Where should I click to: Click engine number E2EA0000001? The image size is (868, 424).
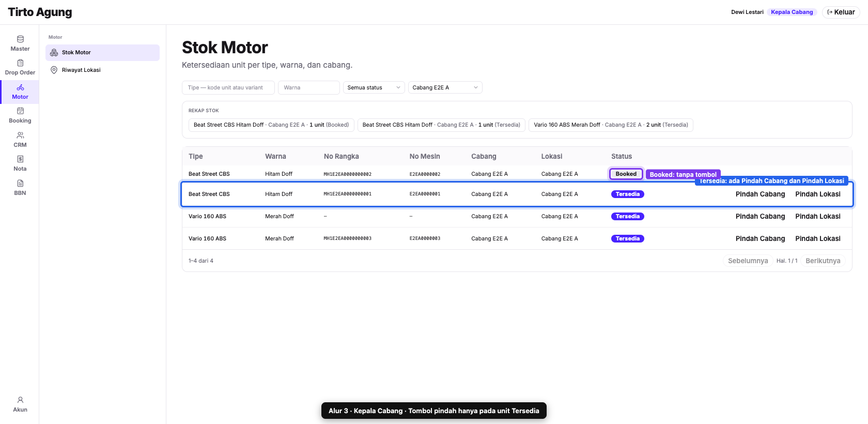click(x=425, y=194)
